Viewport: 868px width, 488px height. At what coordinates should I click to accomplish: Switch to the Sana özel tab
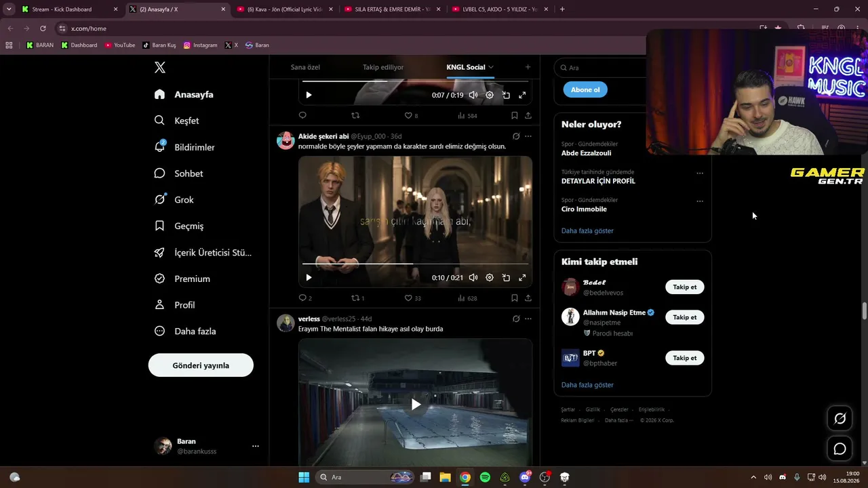(305, 67)
